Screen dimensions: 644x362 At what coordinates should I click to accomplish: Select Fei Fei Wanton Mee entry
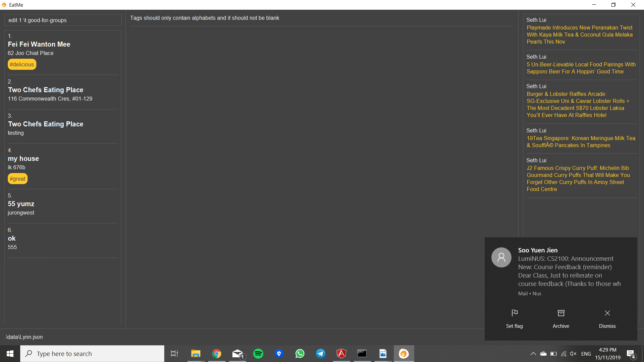coord(63,53)
